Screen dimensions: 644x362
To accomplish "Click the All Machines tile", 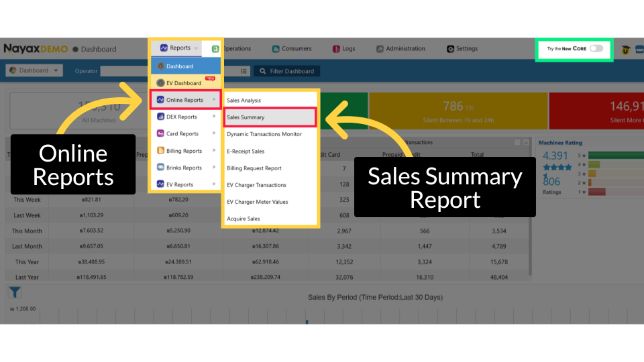I will (79, 111).
